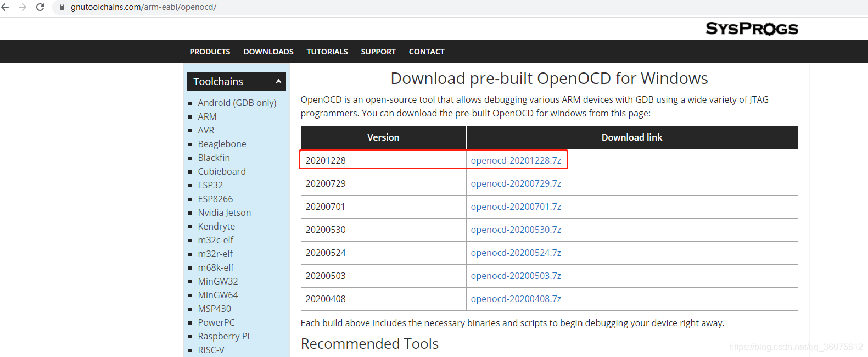Click the padlock icon in address bar
The image size is (868, 357).
[61, 7]
